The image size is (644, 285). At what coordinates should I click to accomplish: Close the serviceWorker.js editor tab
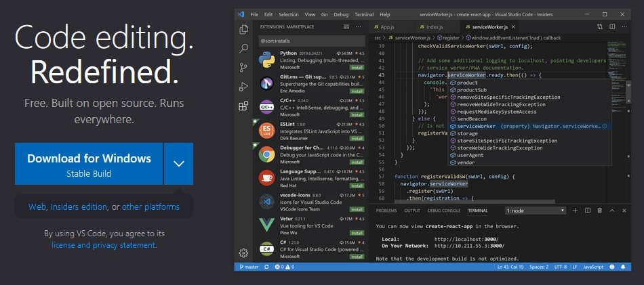point(513,27)
